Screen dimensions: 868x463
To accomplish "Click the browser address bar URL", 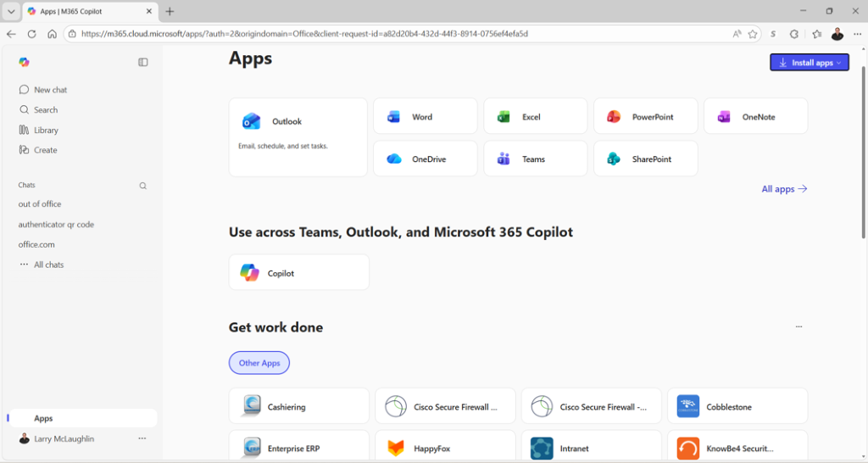I will 304,34.
